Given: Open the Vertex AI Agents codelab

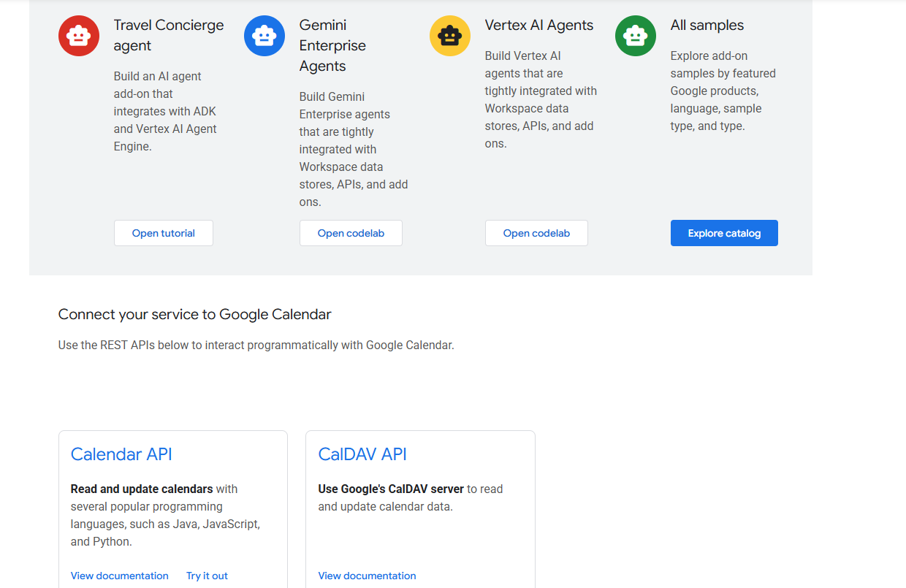Looking at the screenshot, I should coord(536,232).
